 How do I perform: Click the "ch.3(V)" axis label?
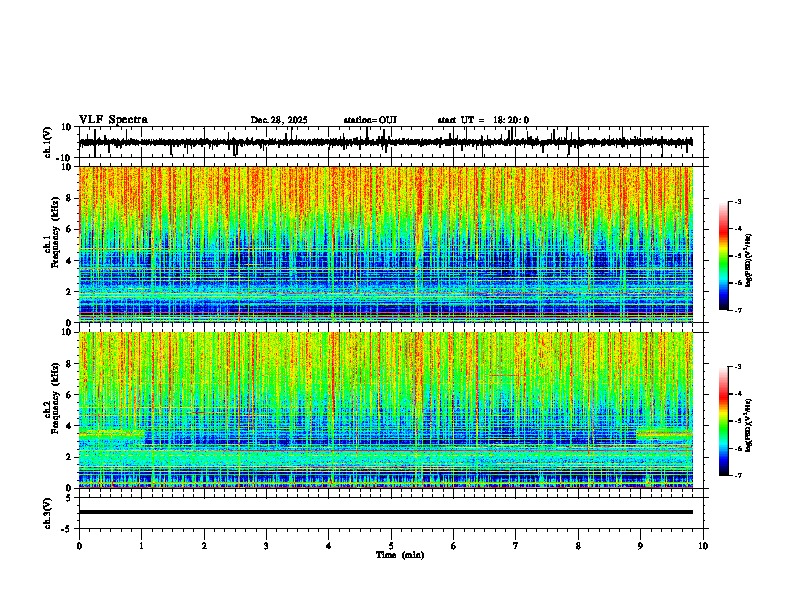click(48, 513)
